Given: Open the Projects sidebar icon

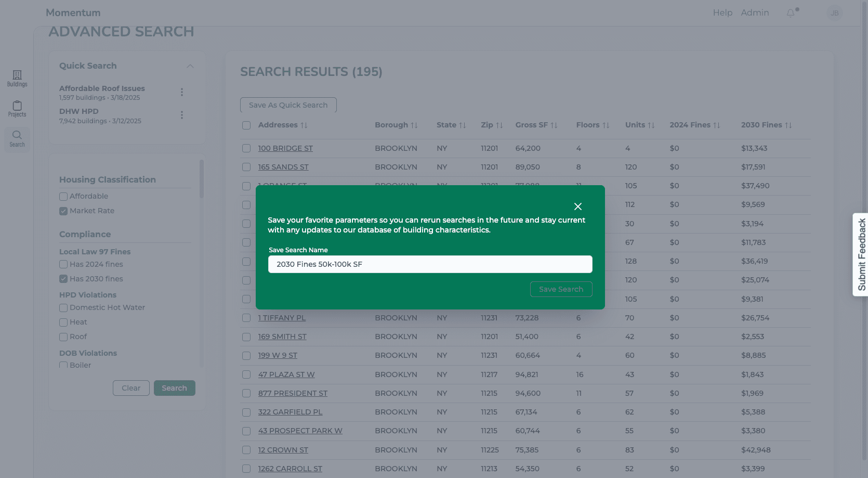Looking at the screenshot, I should 17,109.
